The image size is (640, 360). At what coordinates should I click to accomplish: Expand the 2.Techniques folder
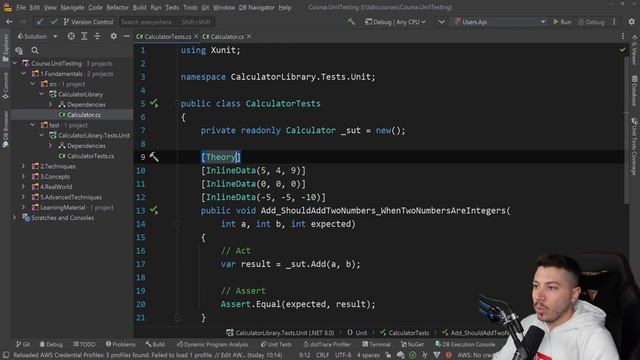(x=24, y=166)
